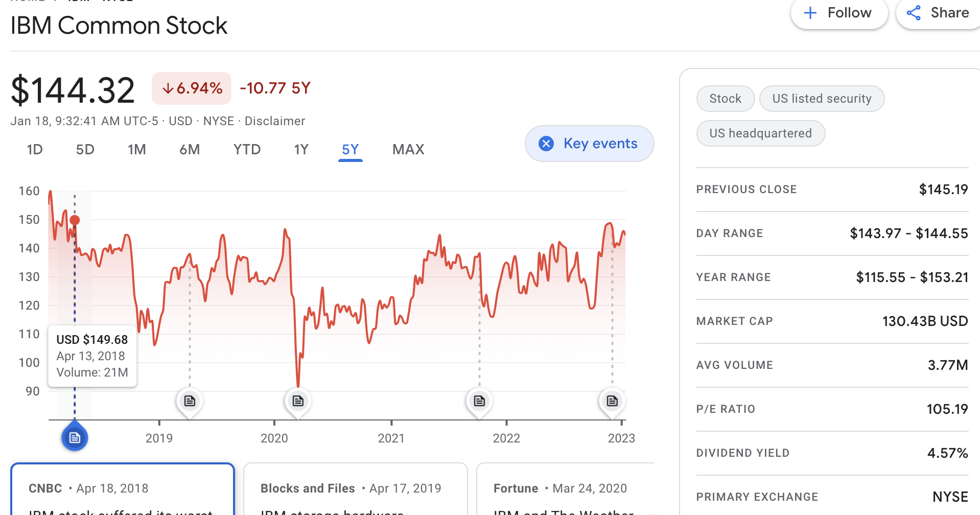Click the US listed security chip

pyautogui.click(x=822, y=99)
